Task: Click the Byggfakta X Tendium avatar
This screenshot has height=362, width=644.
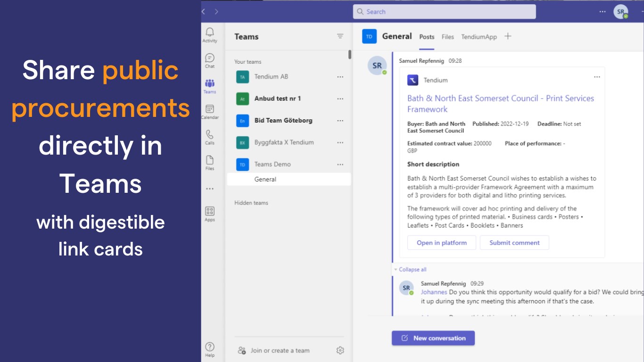Action: coord(242,142)
